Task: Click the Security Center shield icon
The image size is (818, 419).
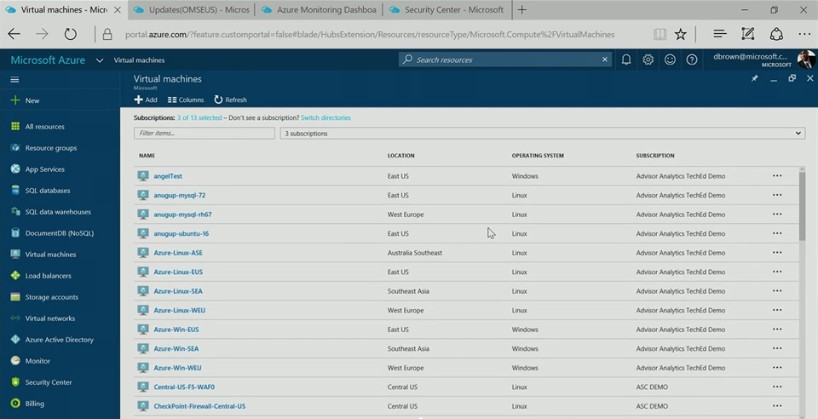Action: 15,382
